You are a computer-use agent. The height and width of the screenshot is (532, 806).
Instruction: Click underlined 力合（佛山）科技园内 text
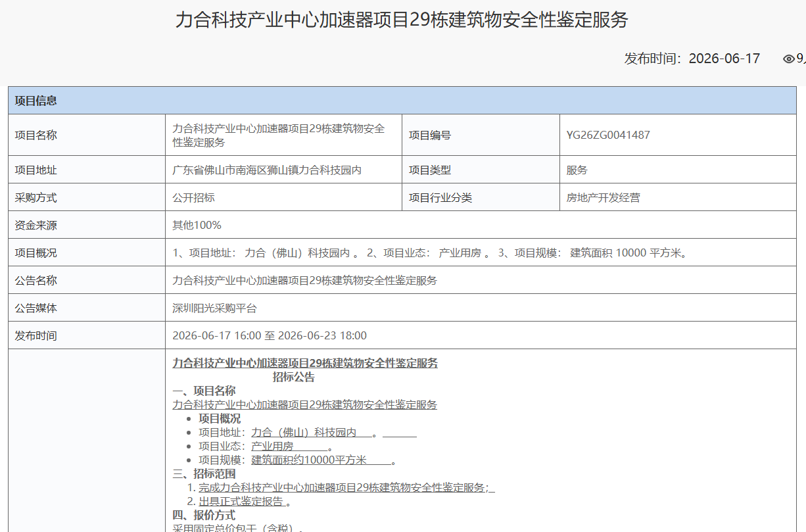click(x=304, y=433)
